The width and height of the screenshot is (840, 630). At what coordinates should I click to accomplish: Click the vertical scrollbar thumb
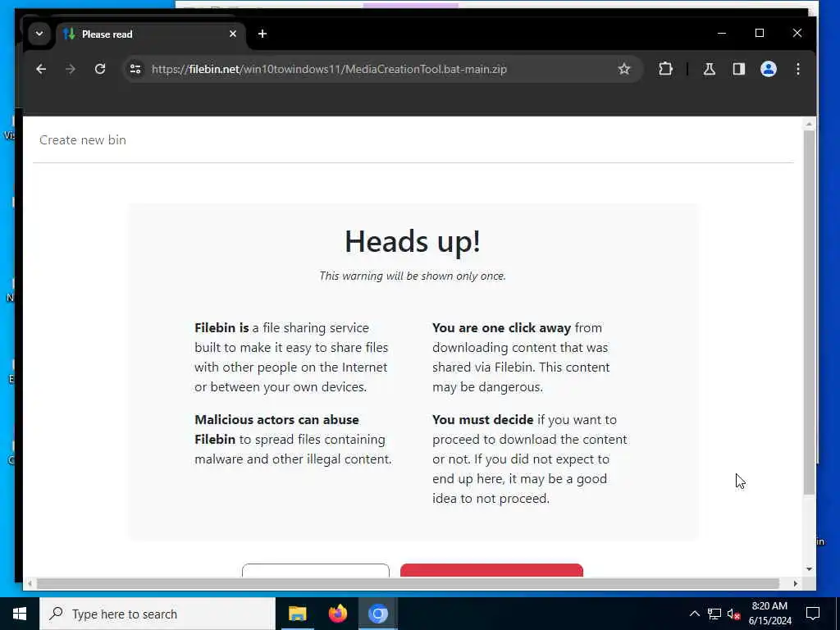point(809,312)
